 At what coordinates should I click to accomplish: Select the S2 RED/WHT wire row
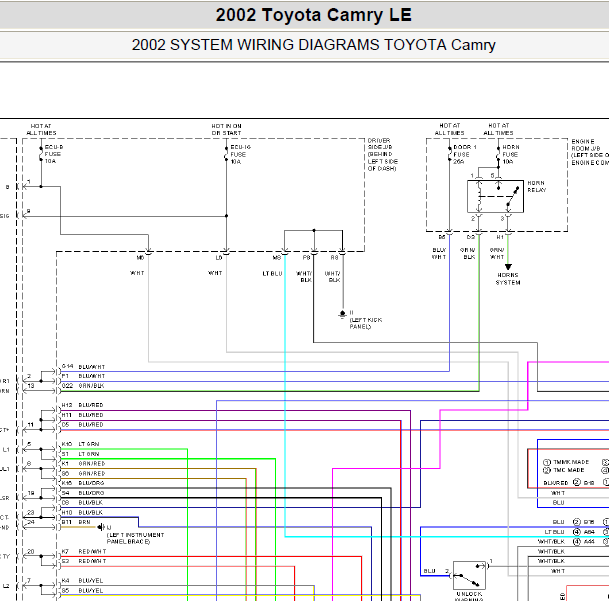[x=84, y=561]
